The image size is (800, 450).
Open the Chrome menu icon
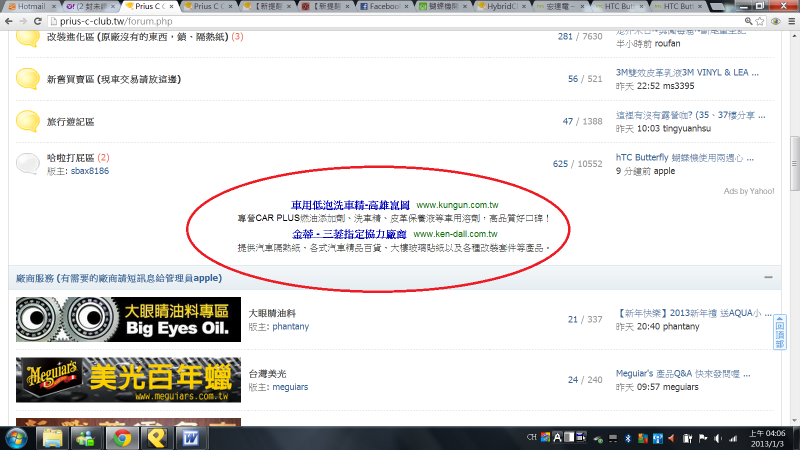coord(791,21)
